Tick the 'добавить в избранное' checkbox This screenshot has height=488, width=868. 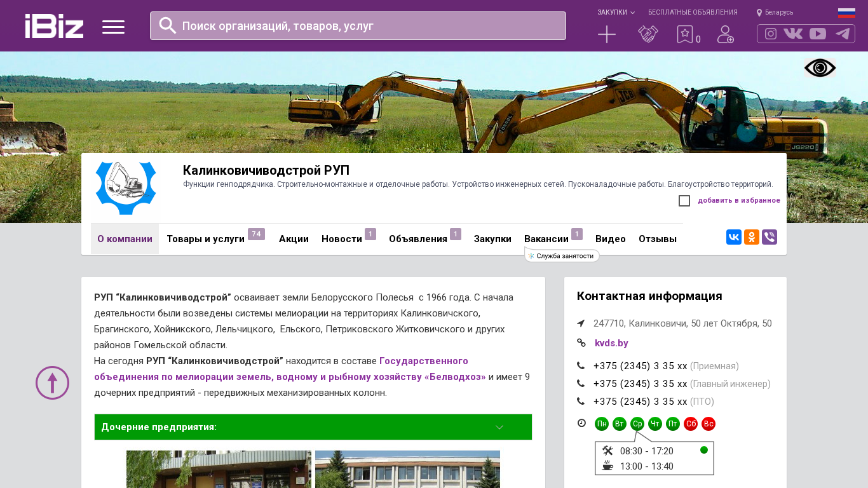click(x=684, y=201)
